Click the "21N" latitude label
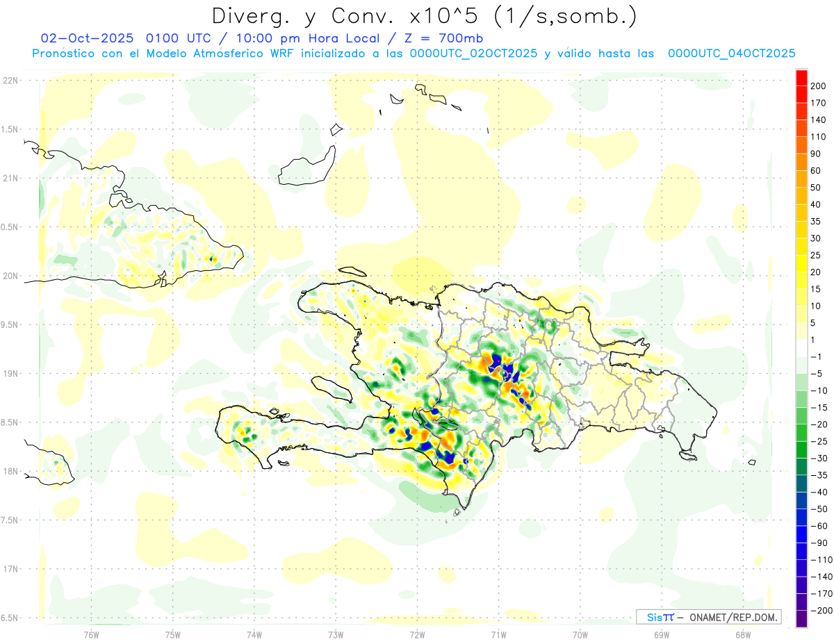Image resolution: width=834 pixels, height=644 pixels. 10,178
